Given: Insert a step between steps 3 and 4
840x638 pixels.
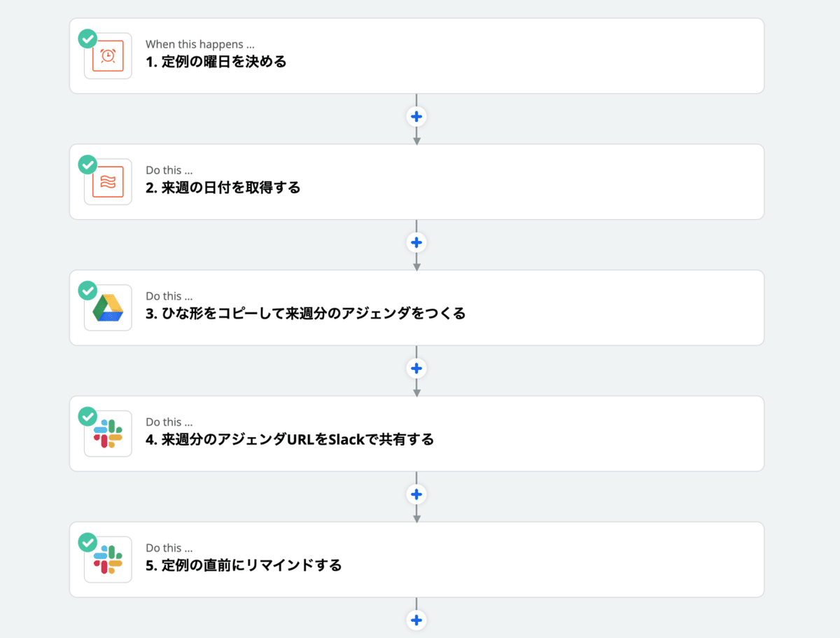Looking at the screenshot, I should point(416,368).
